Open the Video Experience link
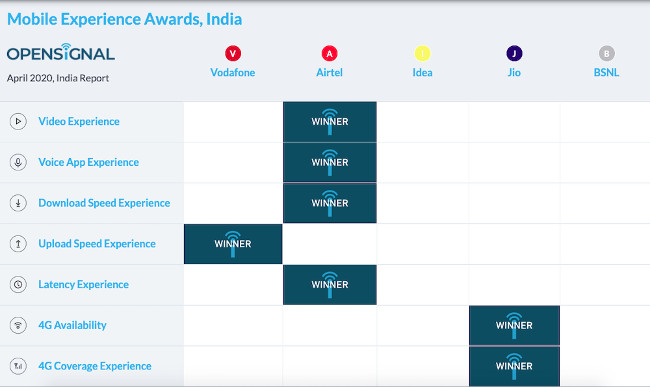This screenshot has width=650, height=387. (79, 121)
